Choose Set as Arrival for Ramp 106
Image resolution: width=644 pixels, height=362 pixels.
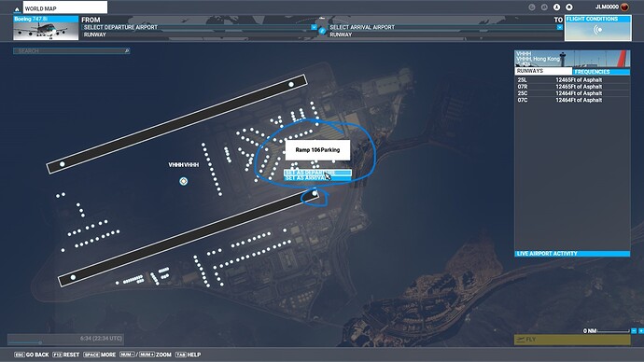(317, 178)
